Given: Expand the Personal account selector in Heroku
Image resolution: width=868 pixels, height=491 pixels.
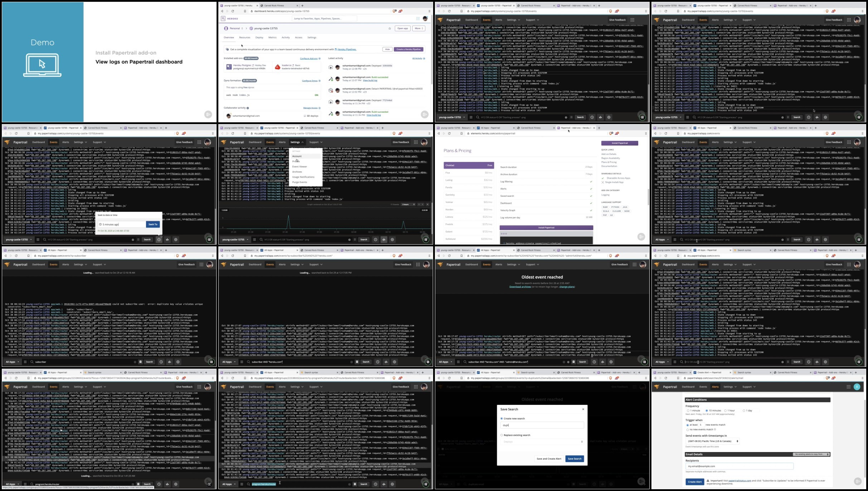Looking at the screenshot, I should tap(234, 29).
